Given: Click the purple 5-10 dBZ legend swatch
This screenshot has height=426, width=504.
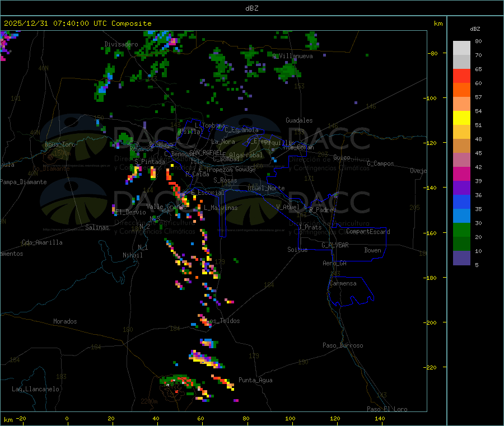Looking at the screenshot, I should [461, 258].
